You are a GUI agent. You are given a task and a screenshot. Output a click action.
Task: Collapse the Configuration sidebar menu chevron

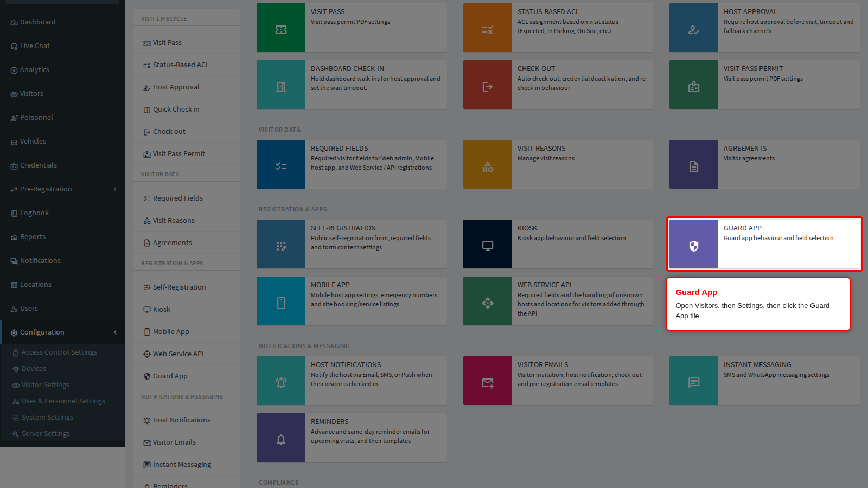[x=115, y=332]
